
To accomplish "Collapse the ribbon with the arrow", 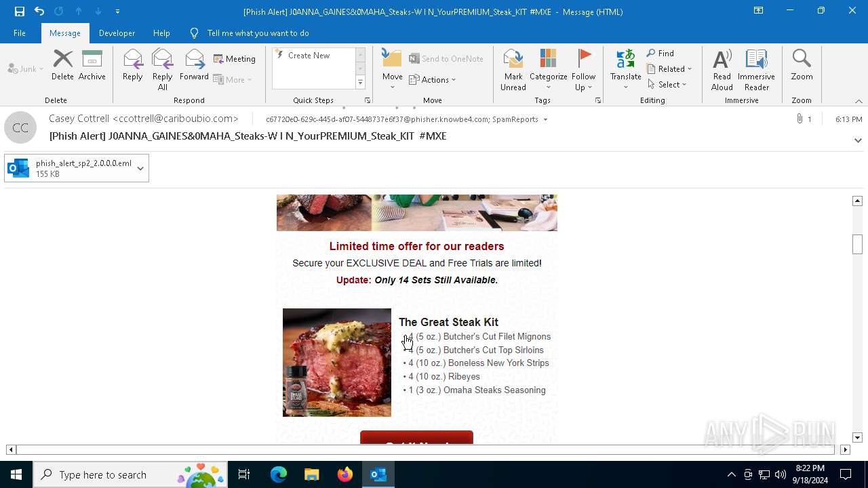I will 859,101.
